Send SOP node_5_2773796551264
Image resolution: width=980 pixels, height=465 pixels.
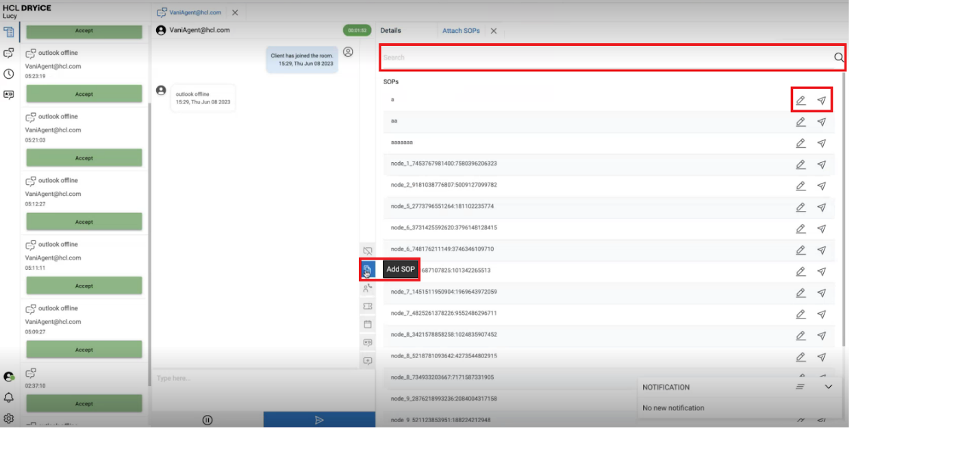822,207
